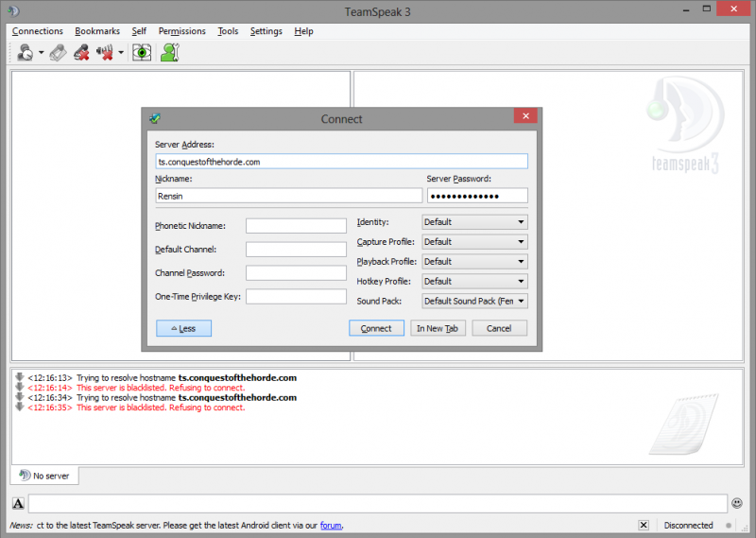Click the contacts toolbar icon
This screenshot has height=538, width=756.
pos(170,52)
